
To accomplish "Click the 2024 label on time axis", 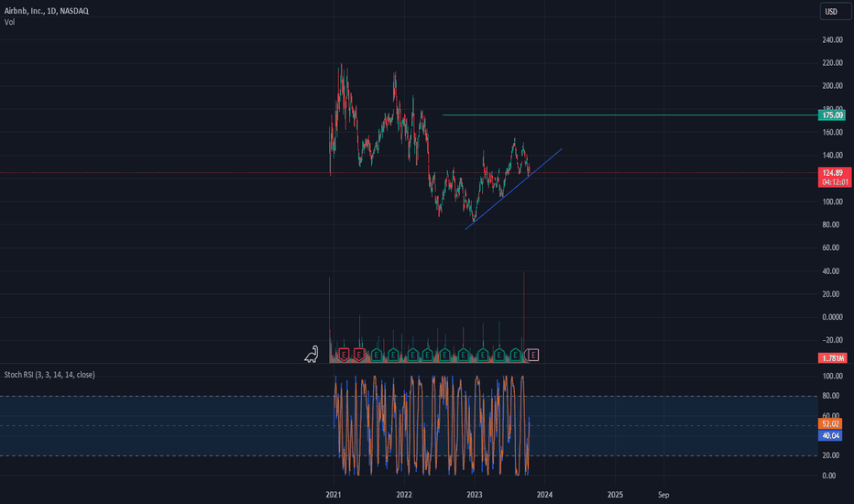I will tap(544, 495).
